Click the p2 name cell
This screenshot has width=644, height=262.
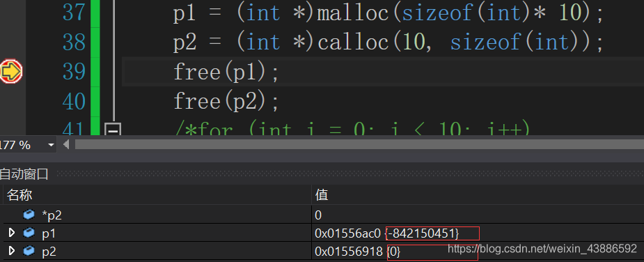(x=49, y=252)
